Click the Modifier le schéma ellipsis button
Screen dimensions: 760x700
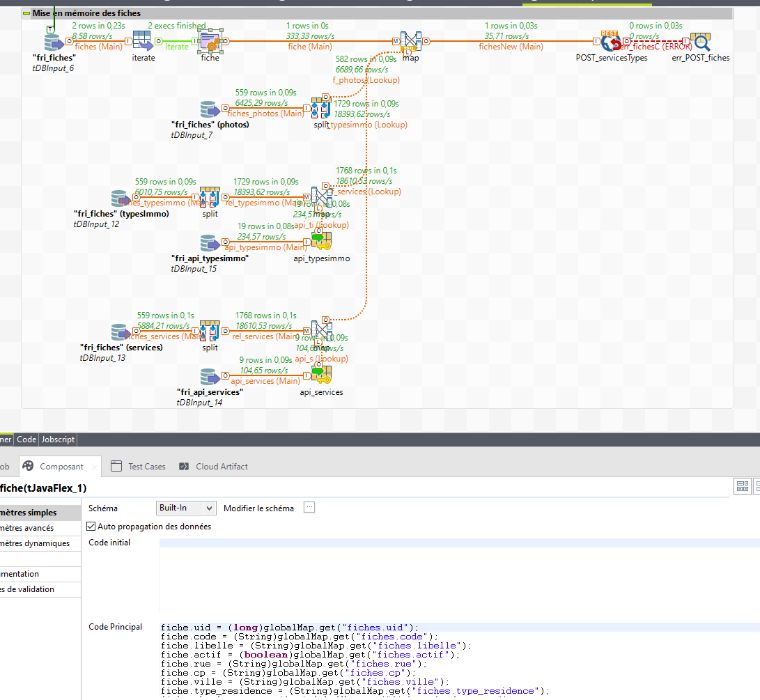(x=309, y=508)
